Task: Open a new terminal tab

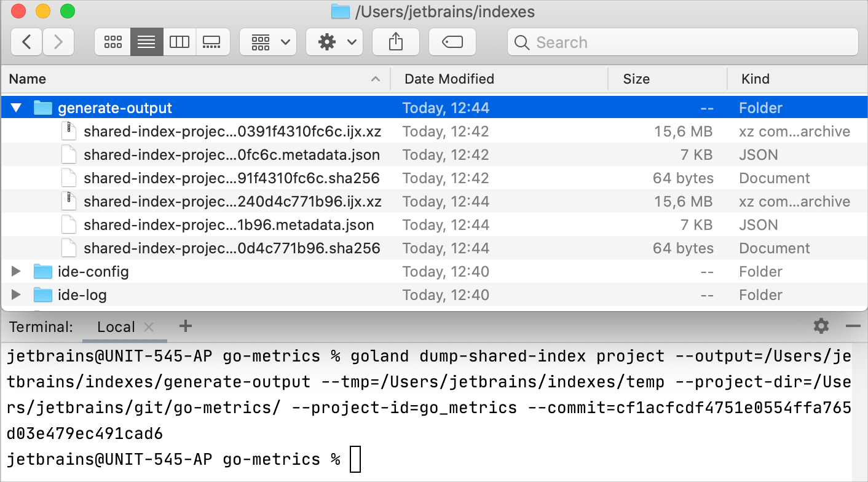Action: point(185,326)
